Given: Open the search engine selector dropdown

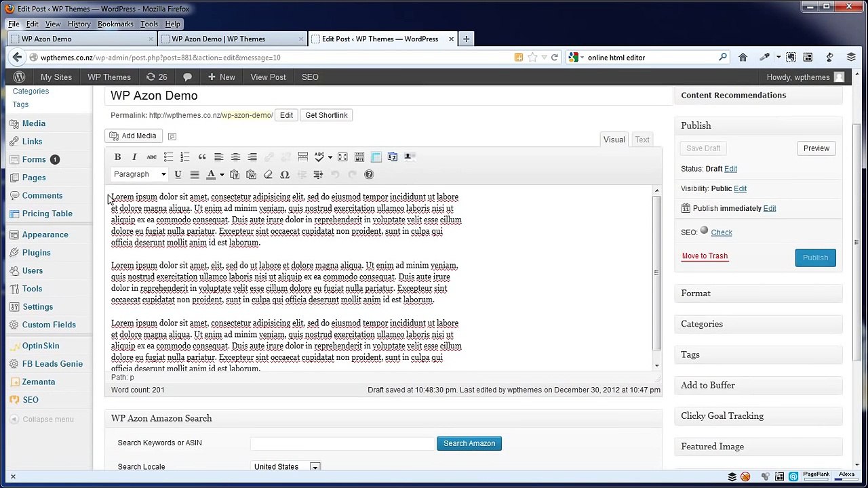Looking at the screenshot, I should point(576,58).
